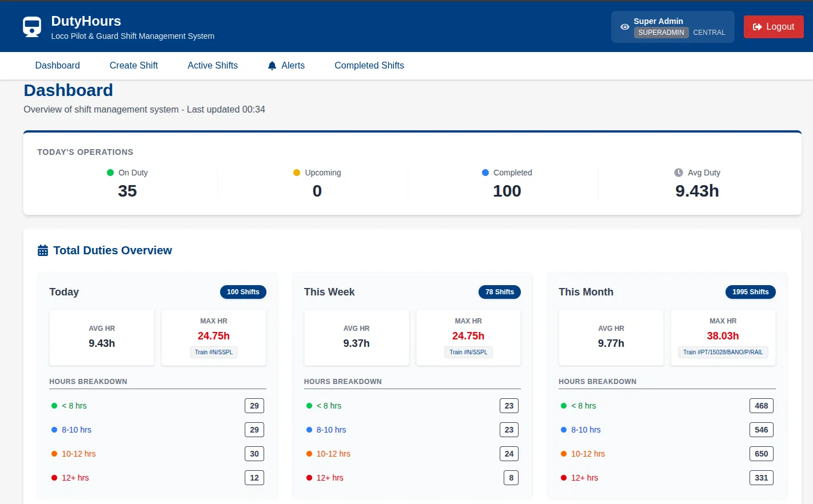813x504 pixels.
Task: Switch to the Active Shifts tab
Action: pos(213,66)
